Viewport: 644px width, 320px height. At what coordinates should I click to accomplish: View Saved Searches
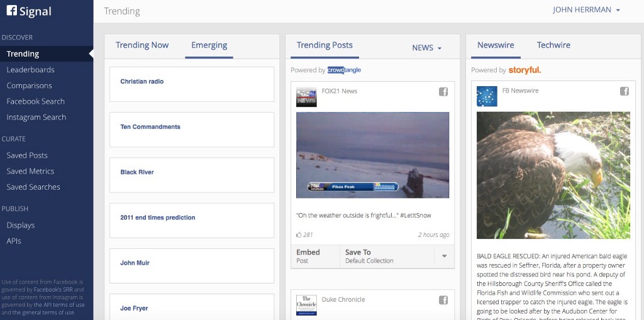[33, 187]
